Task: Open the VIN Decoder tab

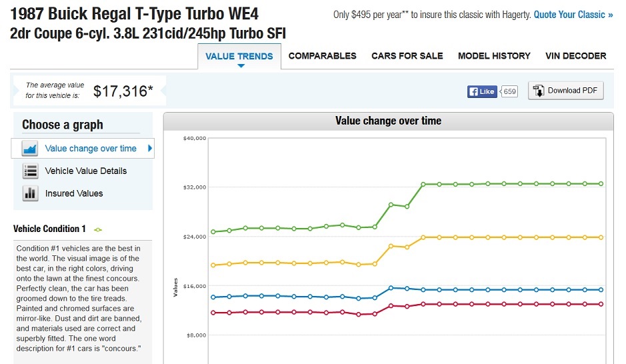Action: point(576,56)
